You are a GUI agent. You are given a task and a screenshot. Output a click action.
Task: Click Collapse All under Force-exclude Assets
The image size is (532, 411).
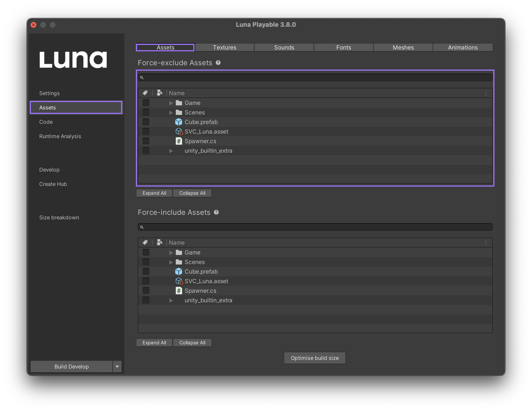point(192,193)
